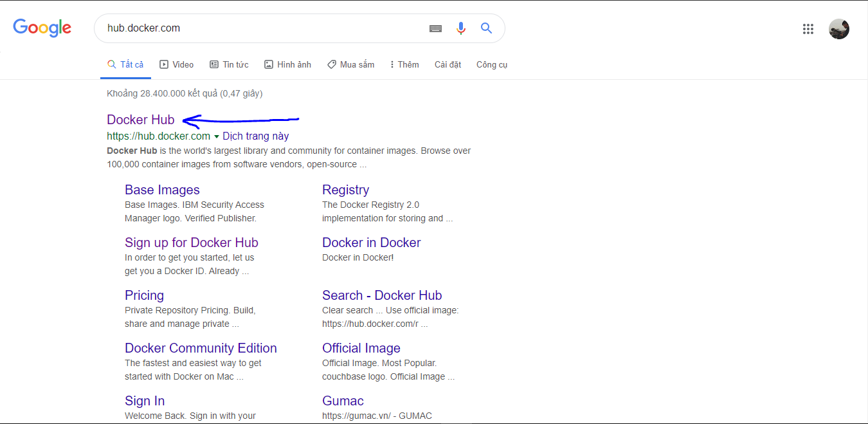Open the Official Image sitelink
This screenshot has width=868, height=424.
tap(361, 348)
